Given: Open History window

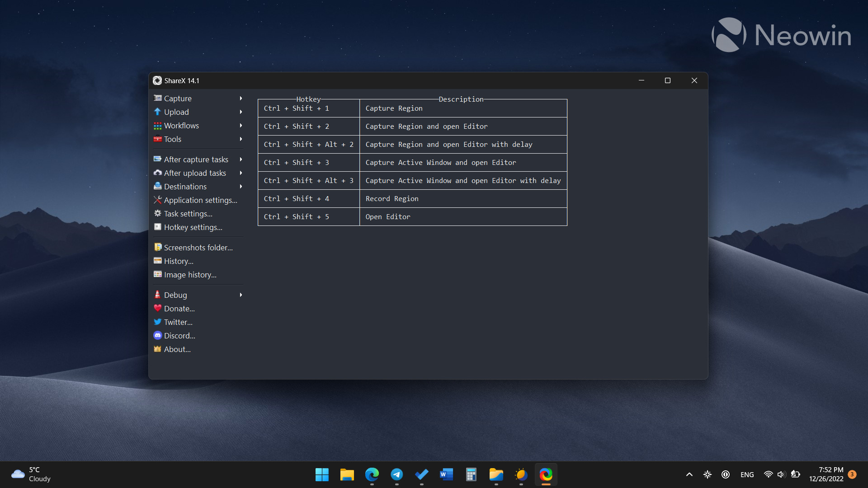Looking at the screenshot, I should point(198,261).
